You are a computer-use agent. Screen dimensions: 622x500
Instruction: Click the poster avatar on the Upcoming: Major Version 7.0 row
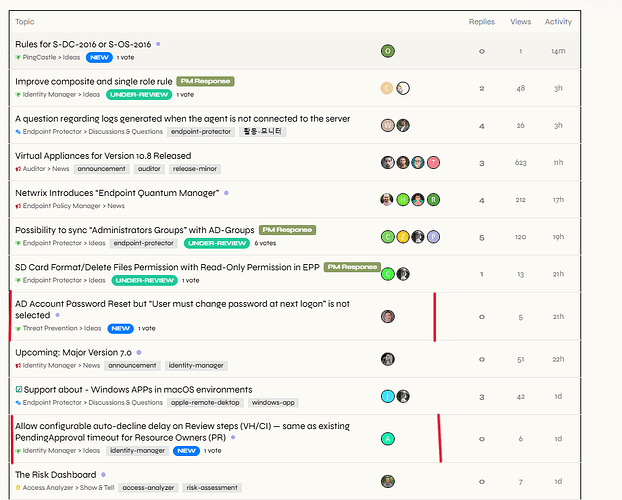click(x=388, y=359)
